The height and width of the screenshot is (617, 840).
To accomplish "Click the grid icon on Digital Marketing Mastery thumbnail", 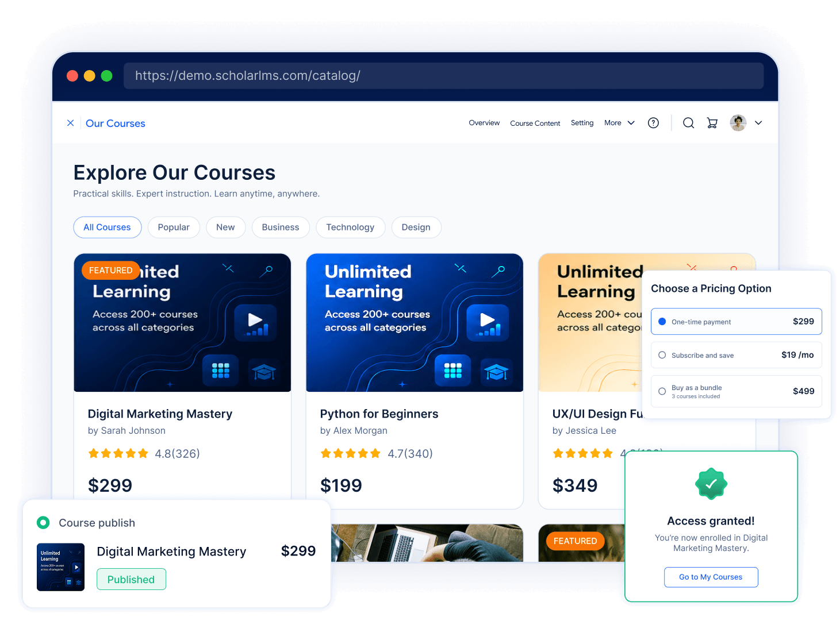I will 220,371.
